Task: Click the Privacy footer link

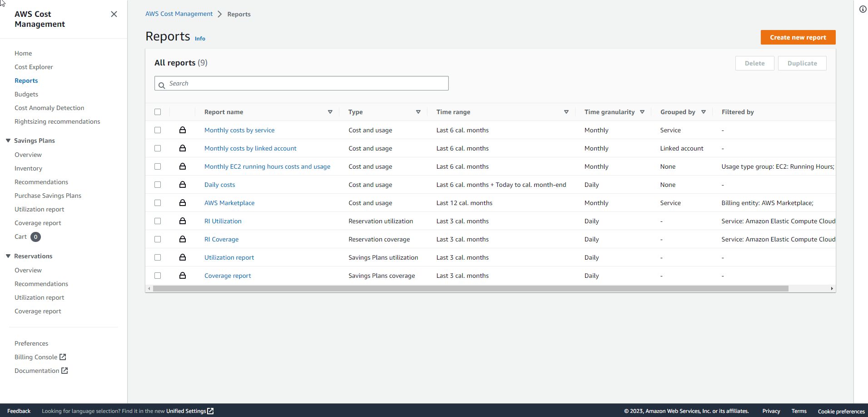Action: pyautogui.click(x=771, y=411)
